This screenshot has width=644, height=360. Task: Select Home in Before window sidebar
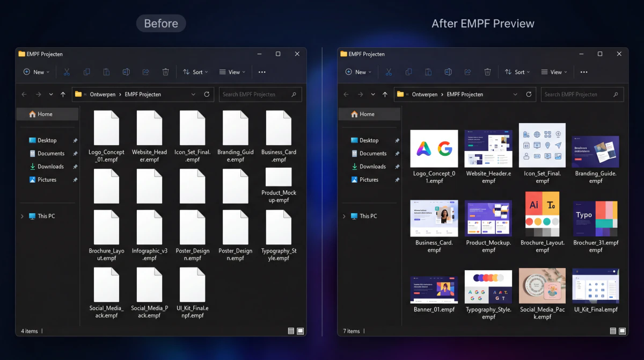coord(47,114)
